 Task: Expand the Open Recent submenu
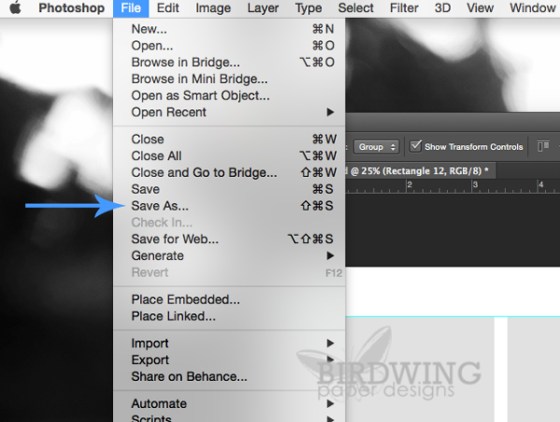point(229,112)
